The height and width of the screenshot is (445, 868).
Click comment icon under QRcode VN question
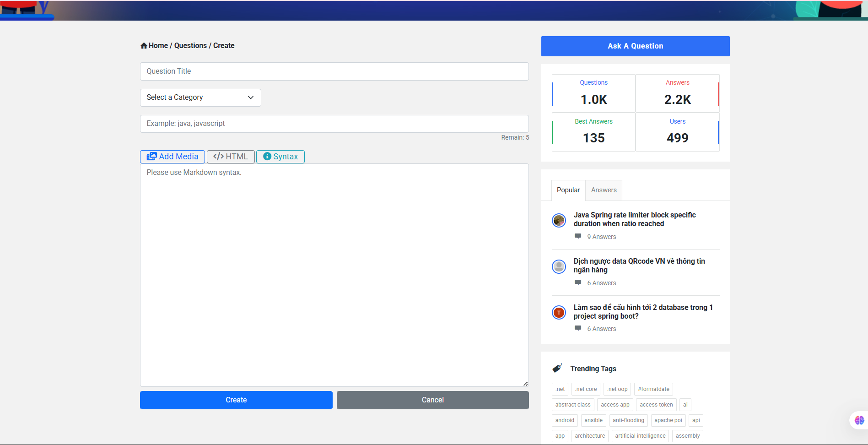click(x=578, y=282)
